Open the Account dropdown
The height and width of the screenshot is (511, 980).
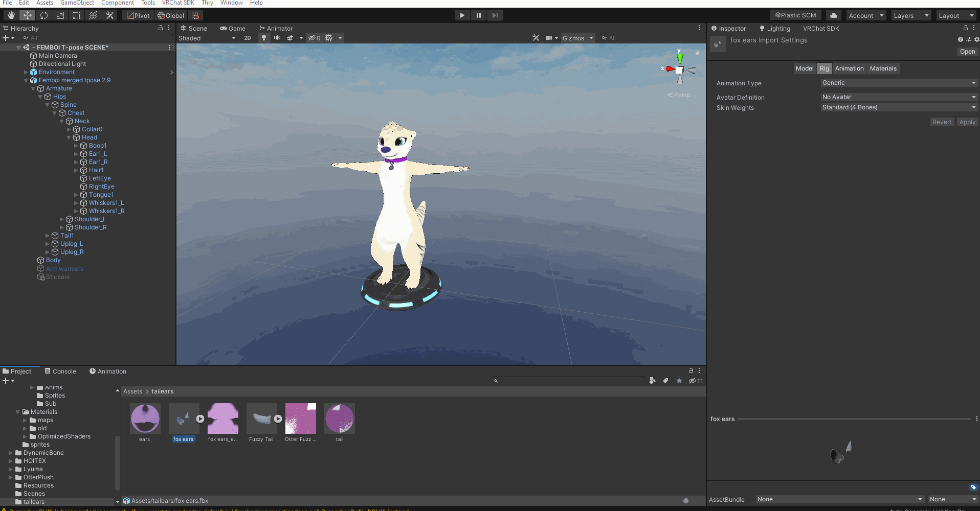tap(866, 15)
